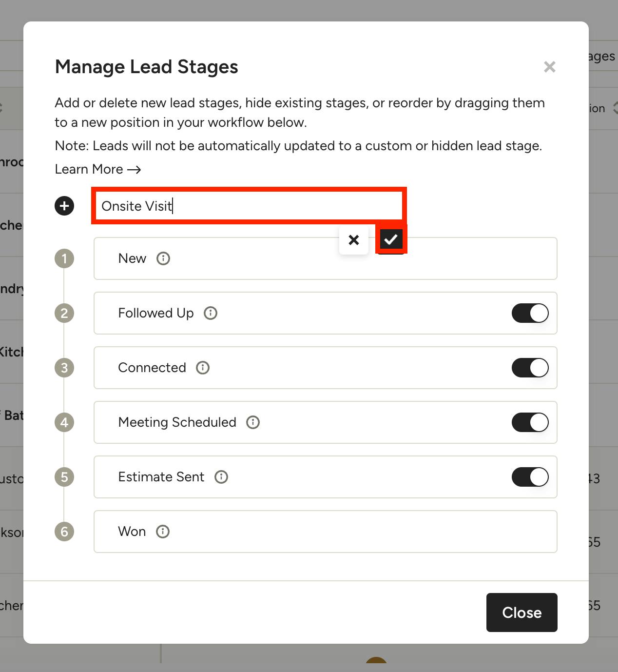Hide the Meeting Scheduled stage
The width and height of the screenshot is (618, 672).
click(x=530, y=422)
